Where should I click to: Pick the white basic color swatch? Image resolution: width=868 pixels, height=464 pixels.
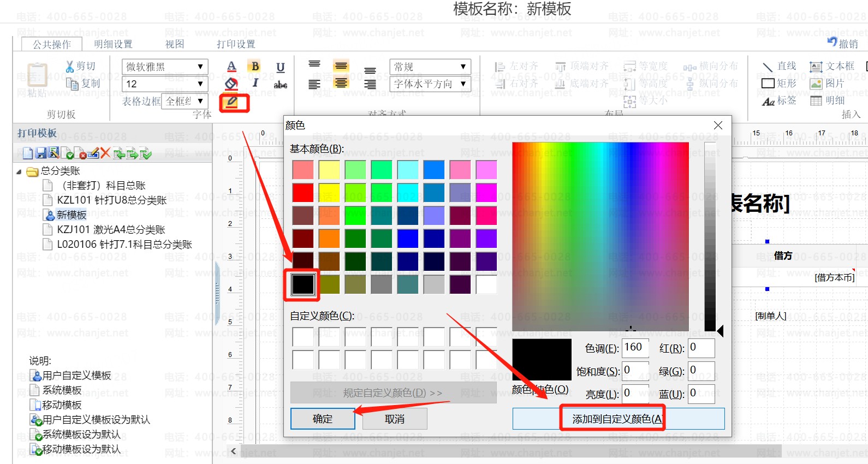[x=486, y=284]
